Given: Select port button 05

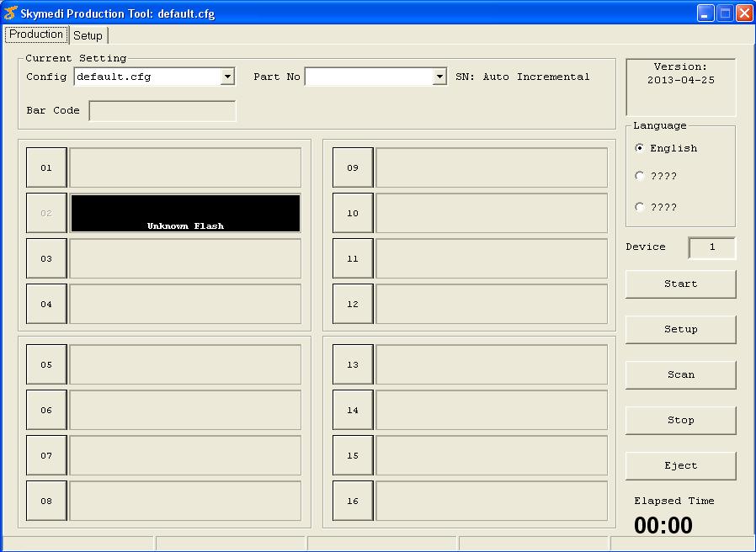Looking at the screenshot, I should point(46,364).
